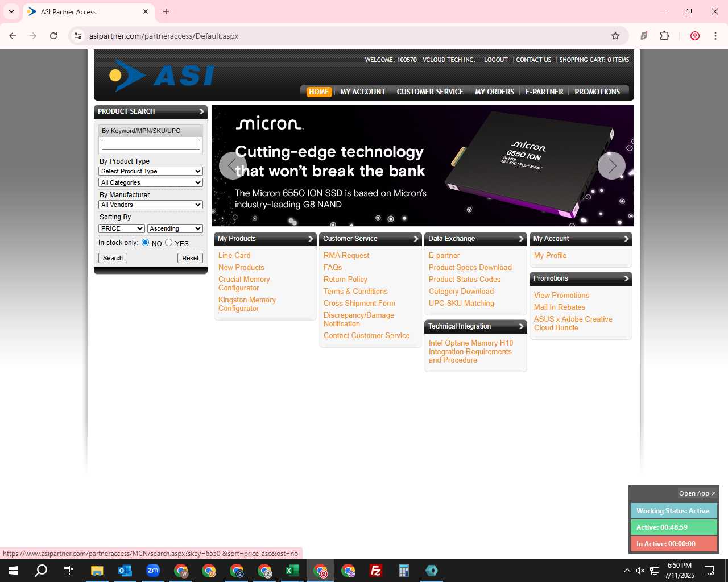The width and height of the screenshot is (728, 582).
Task: Open the CUSTOMER SERVICE menu
Action: click(430, 92)
